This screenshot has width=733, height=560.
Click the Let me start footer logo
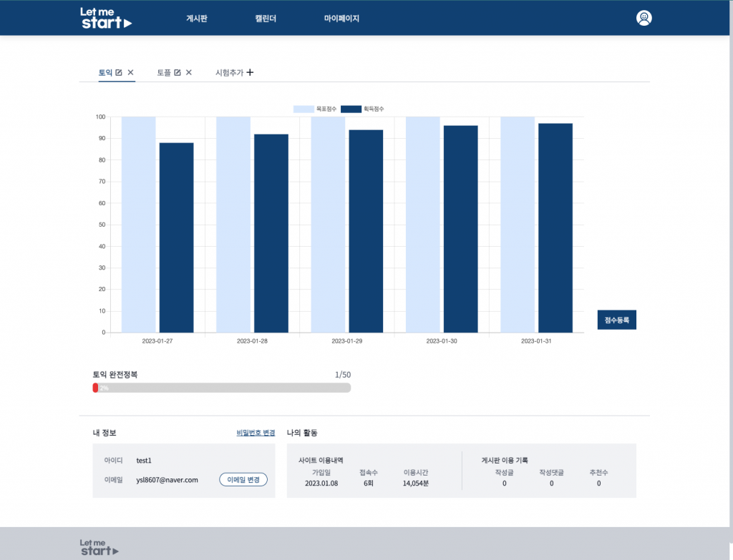pyautogui.click(x=99, y=547)
